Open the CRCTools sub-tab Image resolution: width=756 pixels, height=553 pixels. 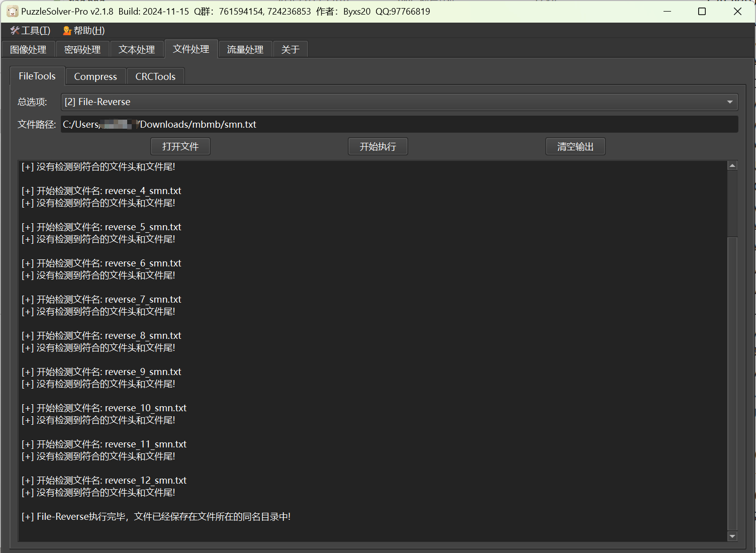(x=155, y=77)
